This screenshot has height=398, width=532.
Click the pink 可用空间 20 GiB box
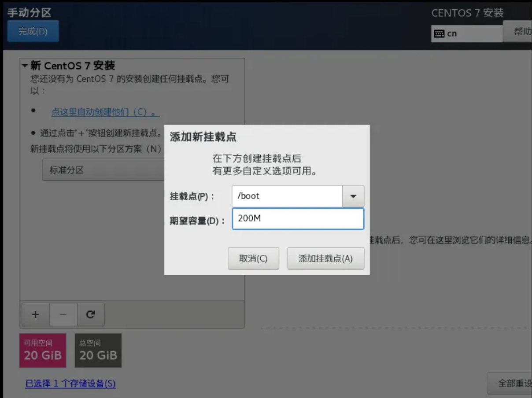tap(43, 350)
